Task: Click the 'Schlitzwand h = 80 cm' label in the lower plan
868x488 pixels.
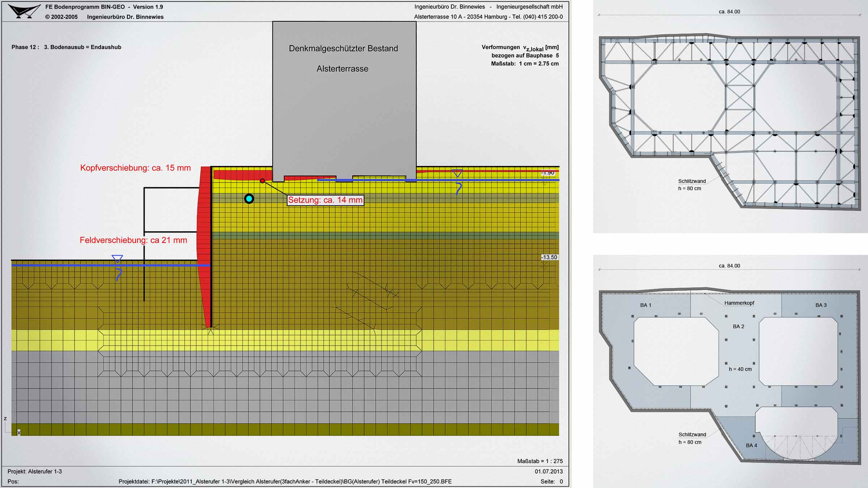Action: [692, 438]
